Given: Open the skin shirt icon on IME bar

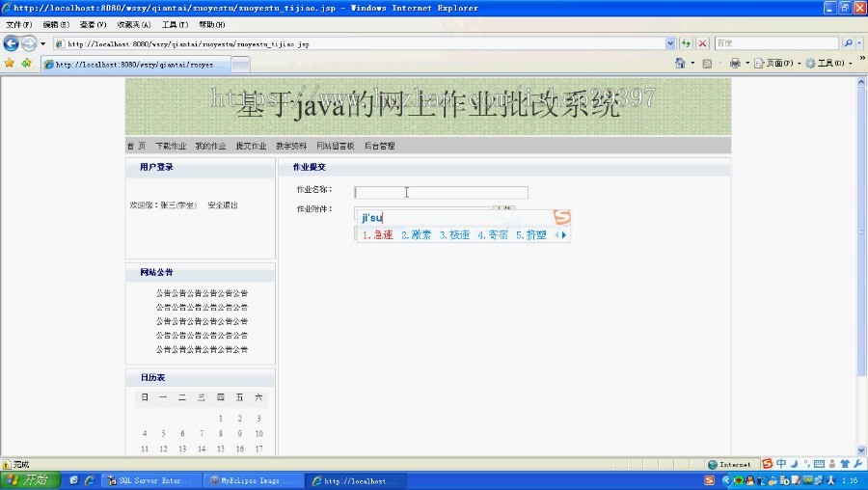Looking at the screenshot, I should click(845, 463).
